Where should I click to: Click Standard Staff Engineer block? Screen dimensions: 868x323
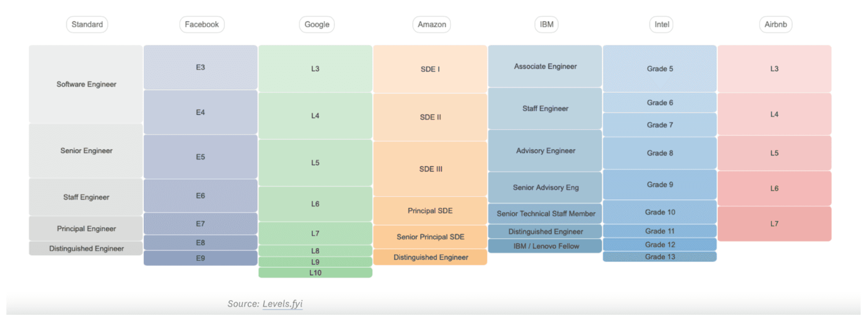point(86,197)
